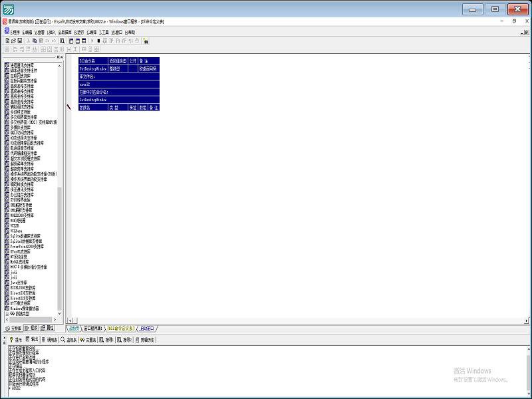
Task: Switch to the _启动窗口 tab
Action: [x=147, y=328]
